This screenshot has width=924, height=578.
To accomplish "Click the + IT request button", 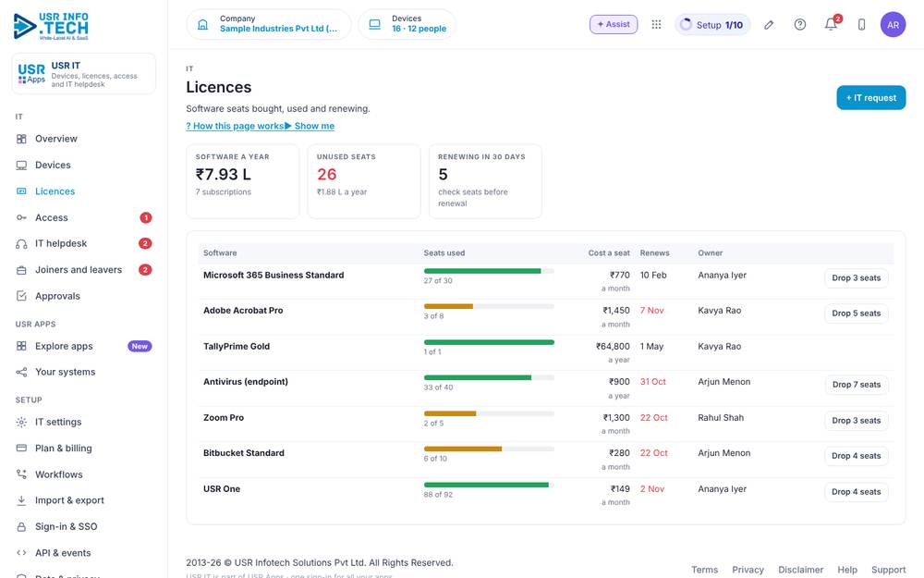I will (871, 98).
